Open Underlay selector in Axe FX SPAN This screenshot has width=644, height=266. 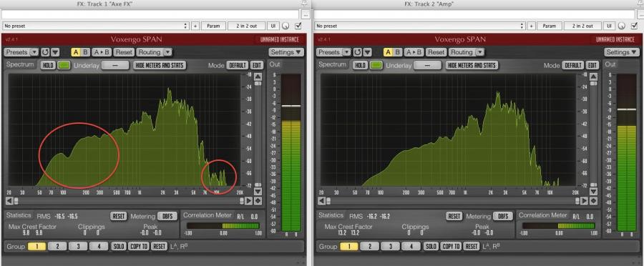coord(115,65)
